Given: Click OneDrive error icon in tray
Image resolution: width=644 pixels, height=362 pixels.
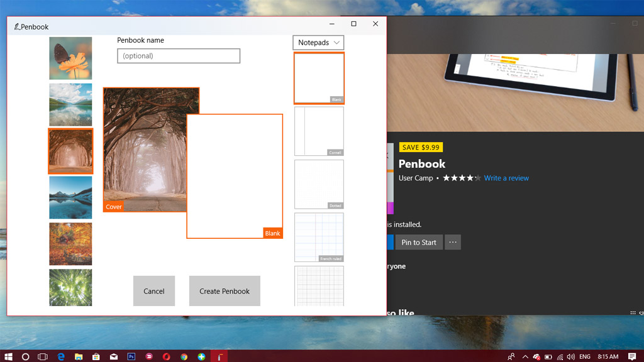Looking at the screenshot, I should [x=536, y=357].
